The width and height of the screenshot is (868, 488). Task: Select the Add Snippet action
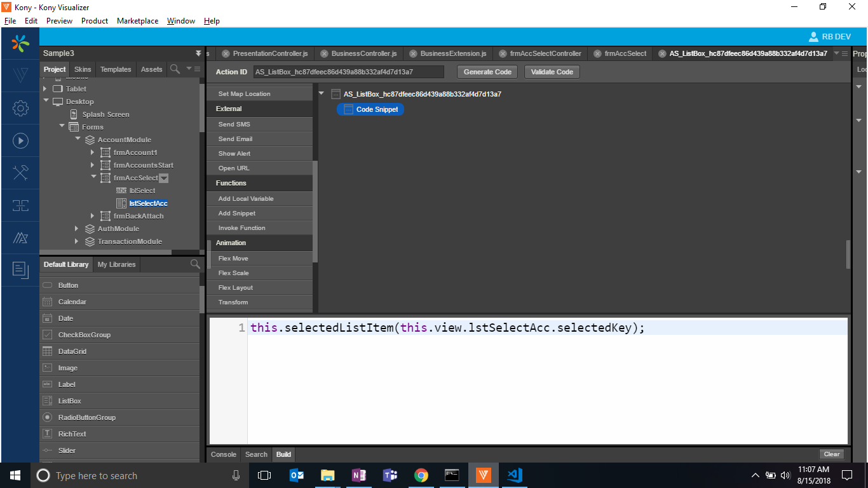point(237,213)
